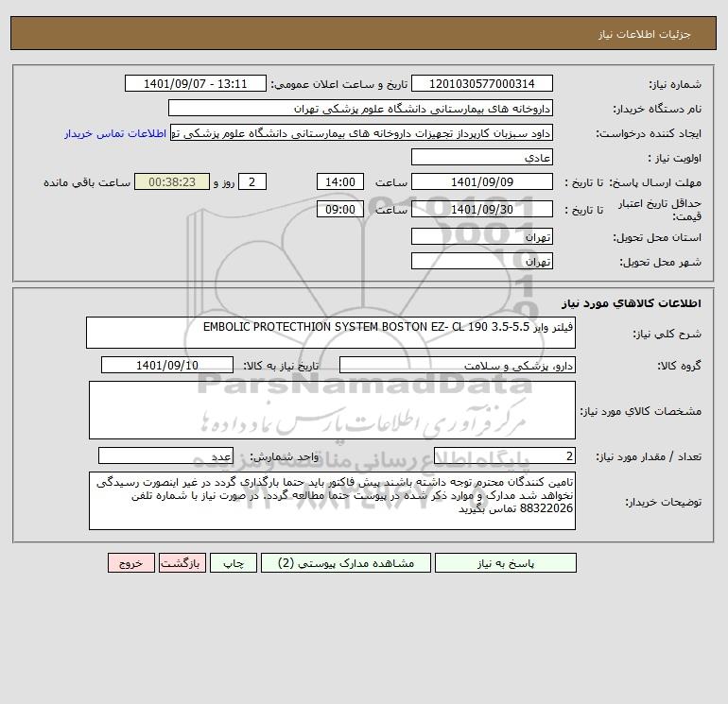Click the 'نام دستگاه خریدار:' label

tap(657, 109)
